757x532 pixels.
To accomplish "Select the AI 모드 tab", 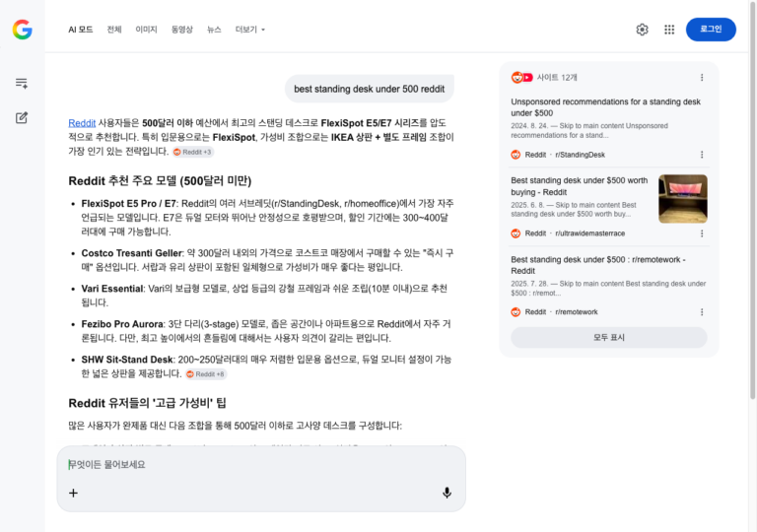I will pyautogui.click(x=81, y=30).
